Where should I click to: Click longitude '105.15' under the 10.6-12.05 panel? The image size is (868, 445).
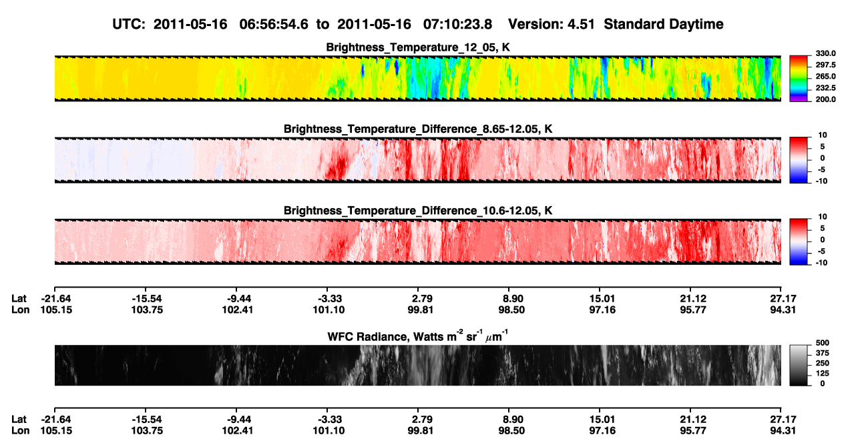coord(56,310)
